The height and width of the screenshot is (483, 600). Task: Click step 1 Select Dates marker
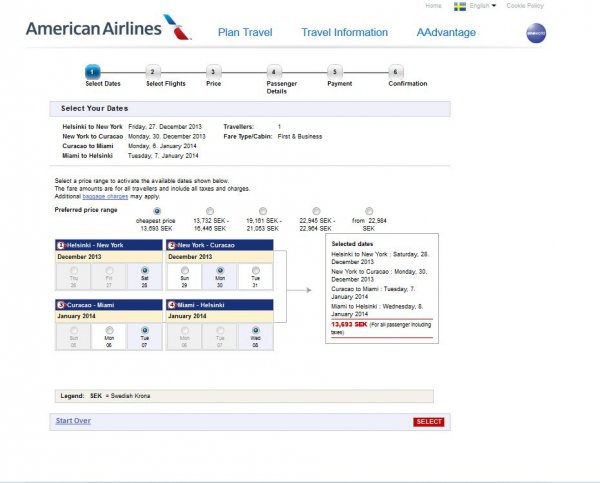click(x=92, y=72)
